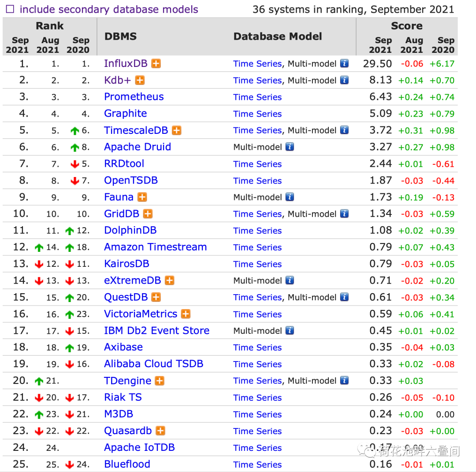The image size is (476, 472).
Task: Click the info icon in Kdb+ row
Action: tap(344, 80)
